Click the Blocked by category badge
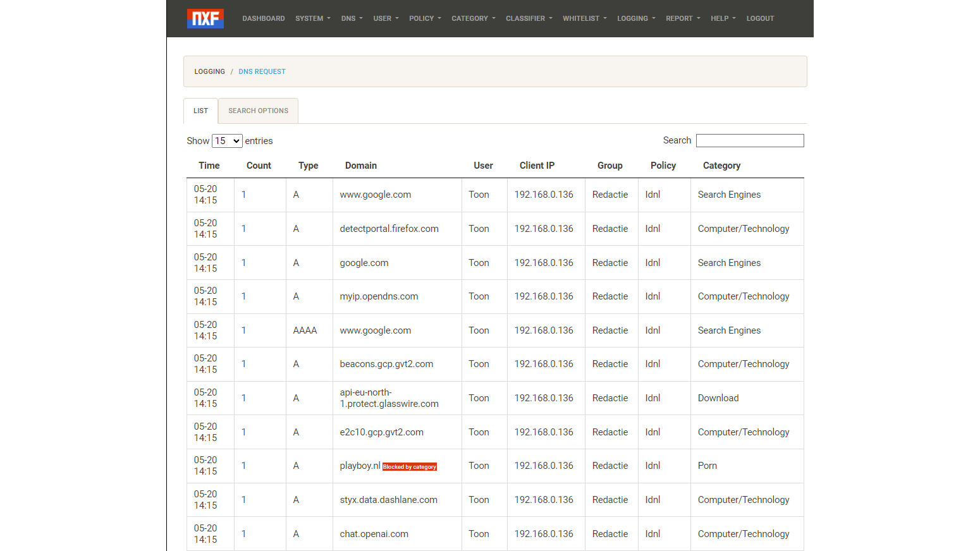The image size is (980, 551). [410, 467]
